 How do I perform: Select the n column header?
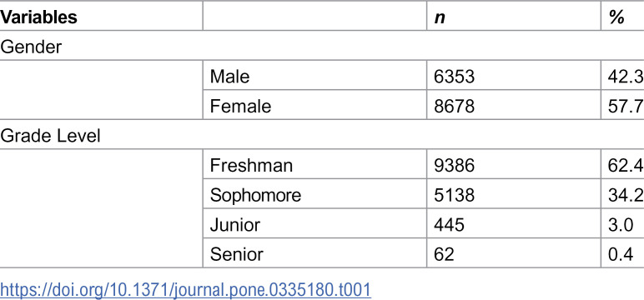[x=440, y=18]
